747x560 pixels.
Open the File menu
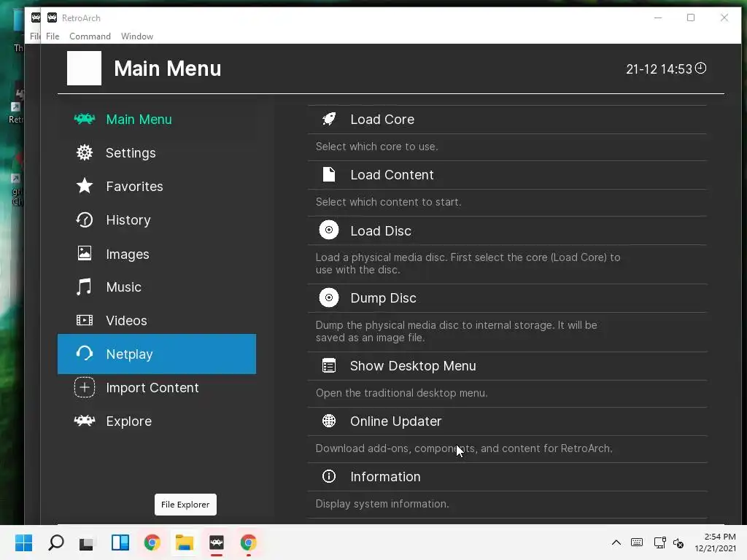[x=53, y=36]
